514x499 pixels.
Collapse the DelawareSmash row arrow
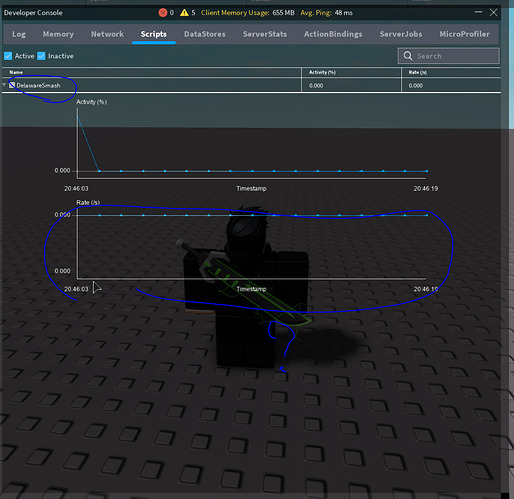click(4, 85)
